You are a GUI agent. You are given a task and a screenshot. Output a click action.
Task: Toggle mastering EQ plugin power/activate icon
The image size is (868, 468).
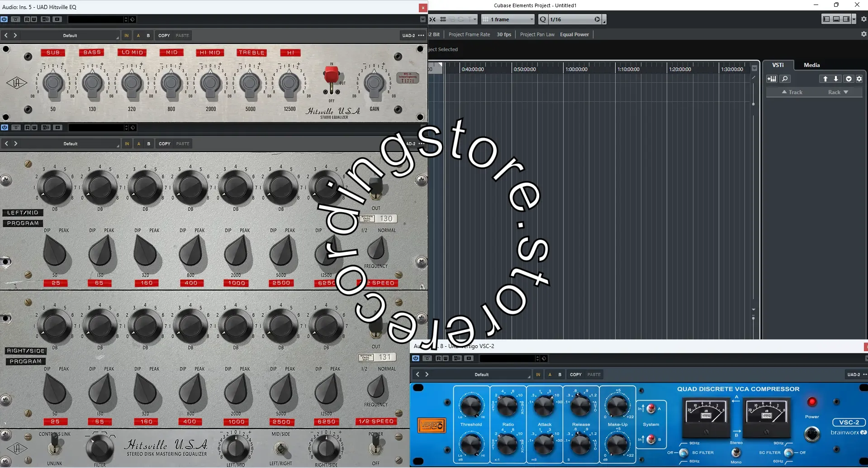click(5, 127)
